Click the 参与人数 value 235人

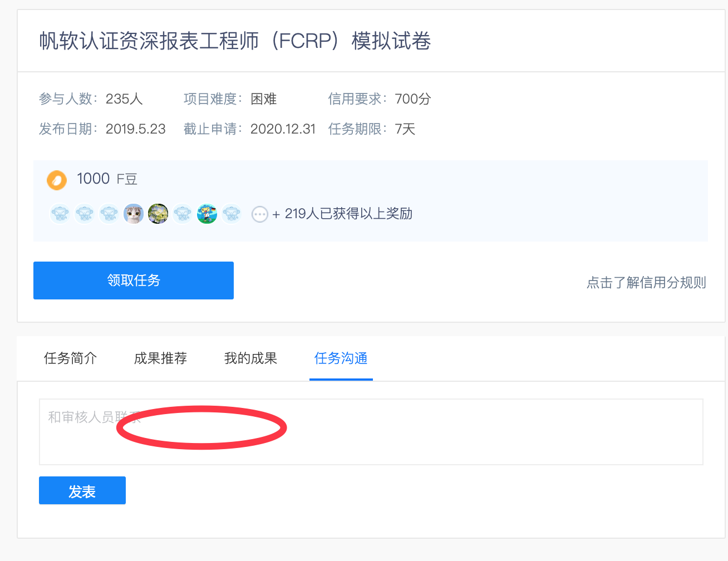coord(124,99)
